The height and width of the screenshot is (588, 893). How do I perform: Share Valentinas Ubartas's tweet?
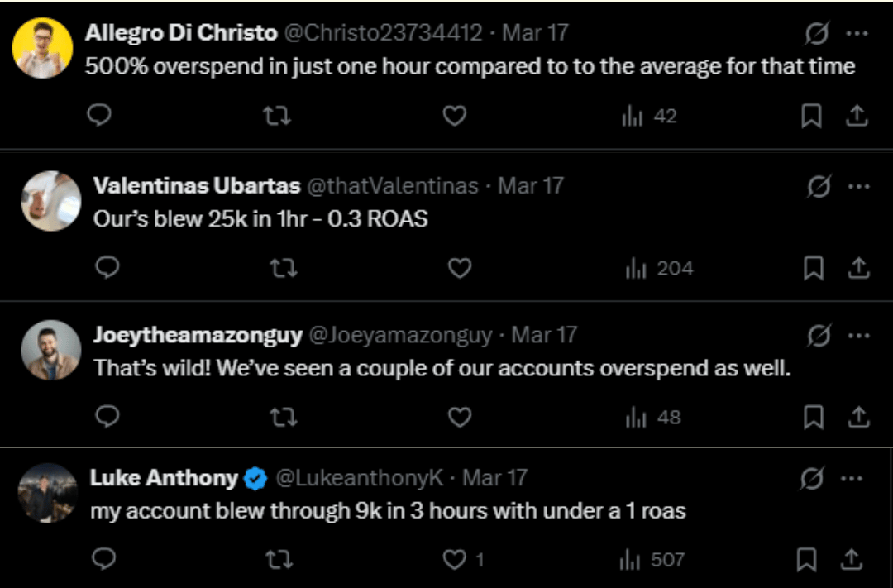click(859, 268)
